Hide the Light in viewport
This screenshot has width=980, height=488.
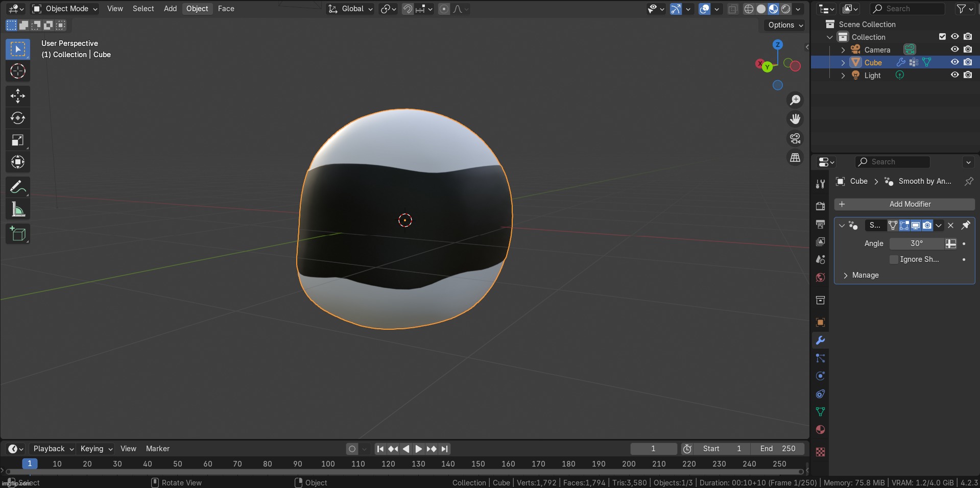[954, 75]
